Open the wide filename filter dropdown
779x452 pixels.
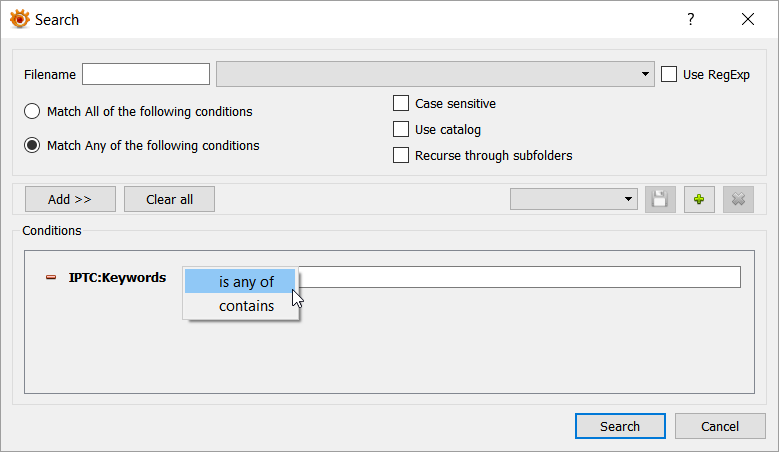tap(435, 75)
